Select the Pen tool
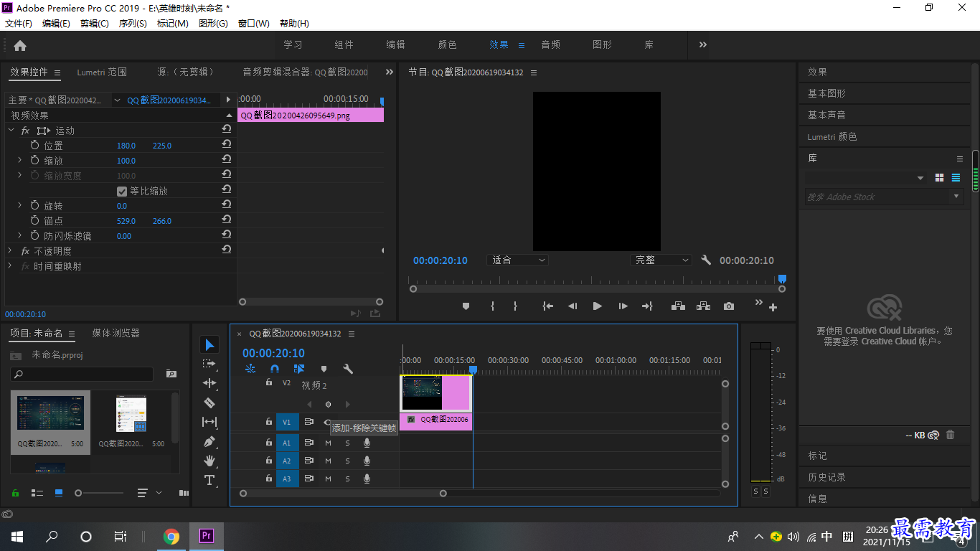The image size is (980, 551). pos(209,441)
